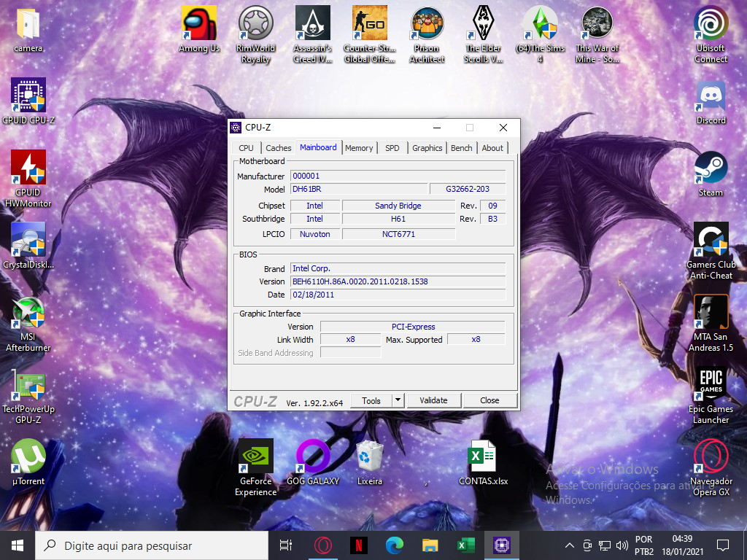Launch This War of Mine shortcut
747x560 pixels.
coord(597,35)
